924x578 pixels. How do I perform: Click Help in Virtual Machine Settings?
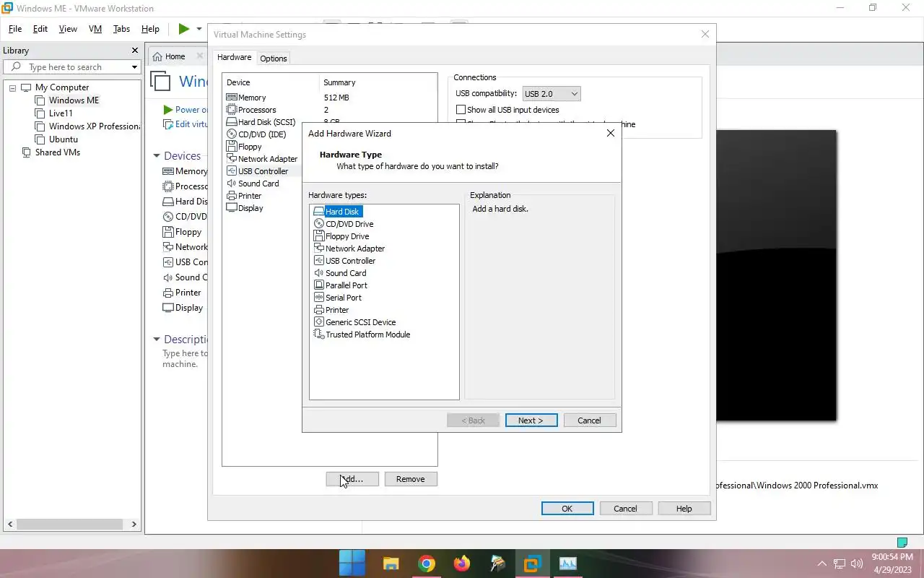tap(684, 509)
